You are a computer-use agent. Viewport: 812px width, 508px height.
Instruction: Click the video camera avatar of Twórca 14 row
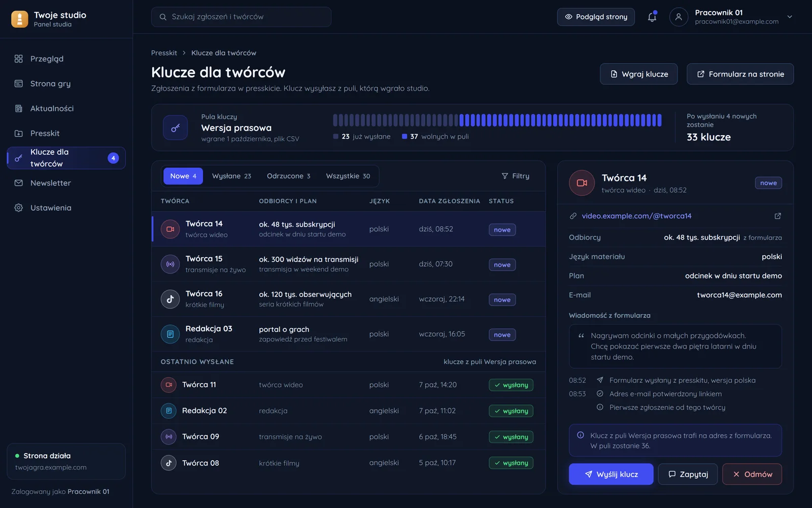pos(170,229)
